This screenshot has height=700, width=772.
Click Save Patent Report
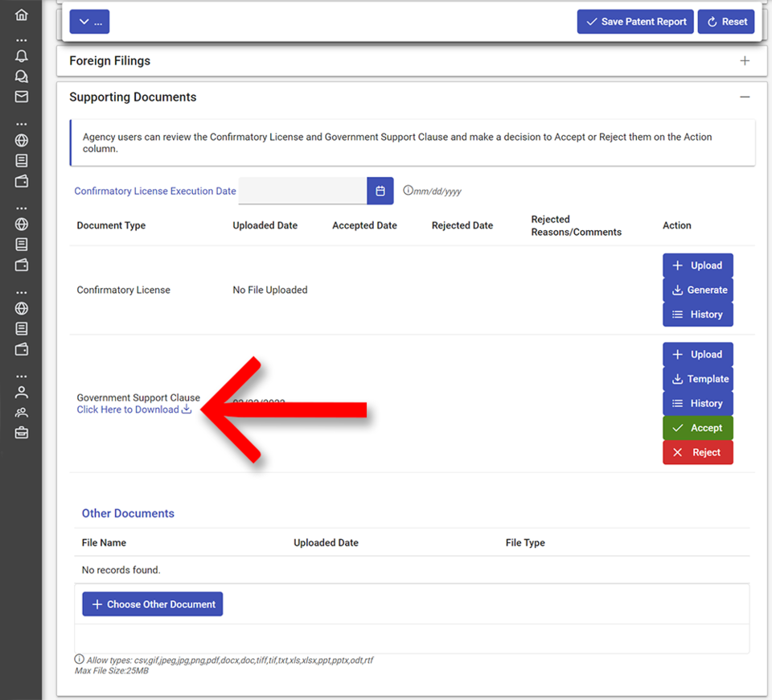635,22
